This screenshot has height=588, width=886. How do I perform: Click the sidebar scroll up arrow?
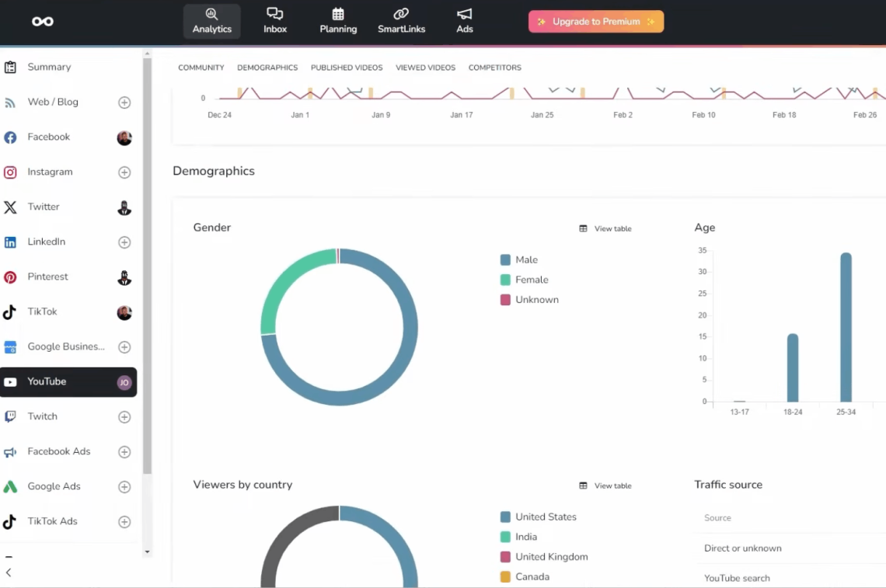tap(148, 54)
